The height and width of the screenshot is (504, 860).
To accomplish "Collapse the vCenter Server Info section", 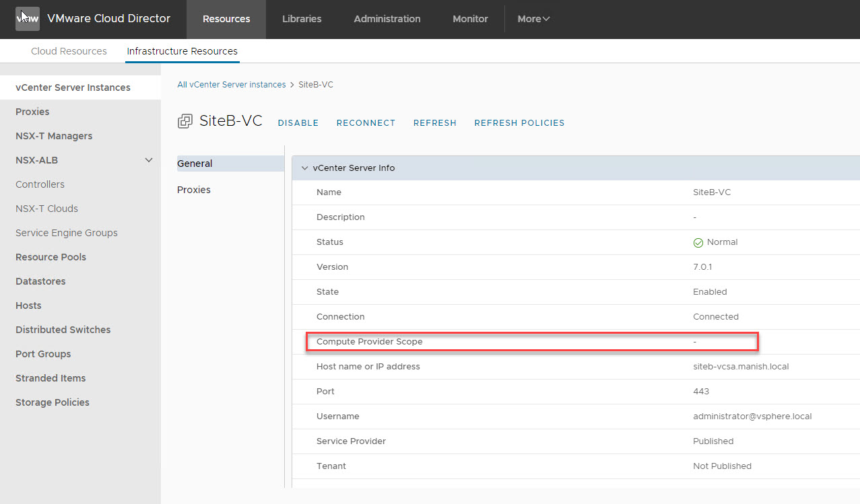I will tap(304, 168).
